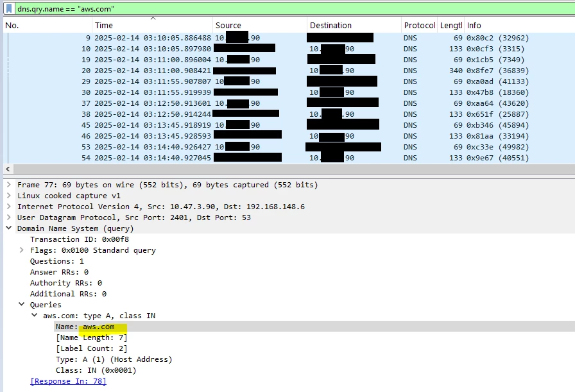Image resolution: width=575 pixels, height=392 pixels.
Task: Click the DNS protocol cell of packet 9
Action: point(410,38)
